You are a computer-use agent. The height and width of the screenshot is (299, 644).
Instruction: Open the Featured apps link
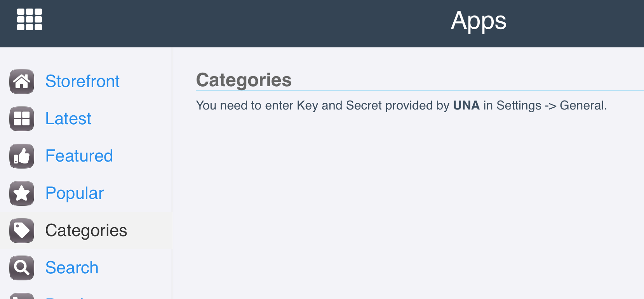(79, 156)
